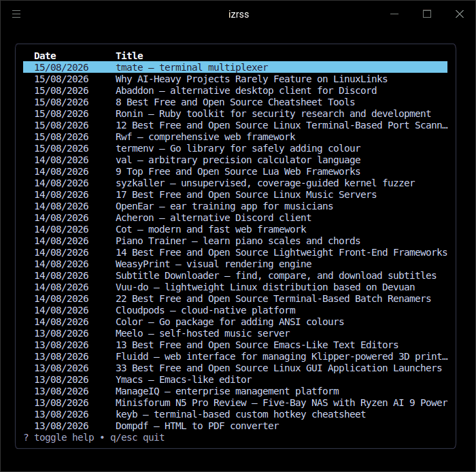The height and width of the screenshot is (472, 476).
Task: Open '8 Best Free and Open Source Cheatsheet Tools'
Action: 235,102
